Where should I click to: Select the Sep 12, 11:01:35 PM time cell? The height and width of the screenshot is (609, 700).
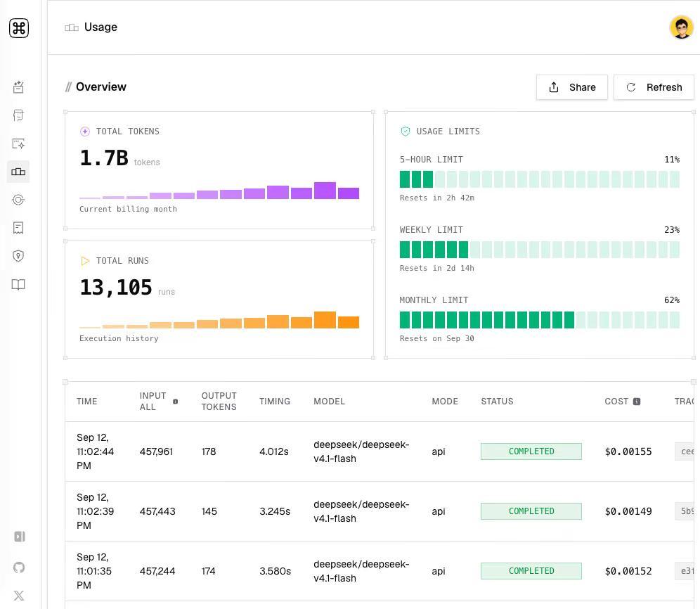click(94, 571)
